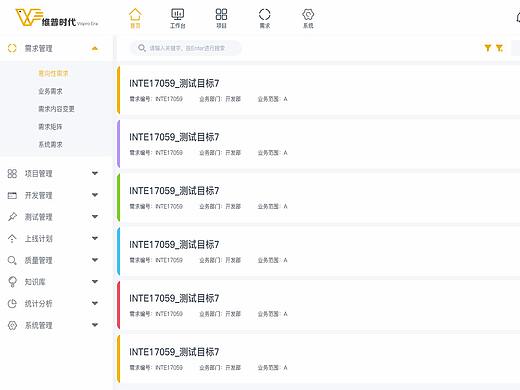Select the 意向性需求 submenu item
Viewport: 520px width, 390px height.
click(x=53, y=73)
